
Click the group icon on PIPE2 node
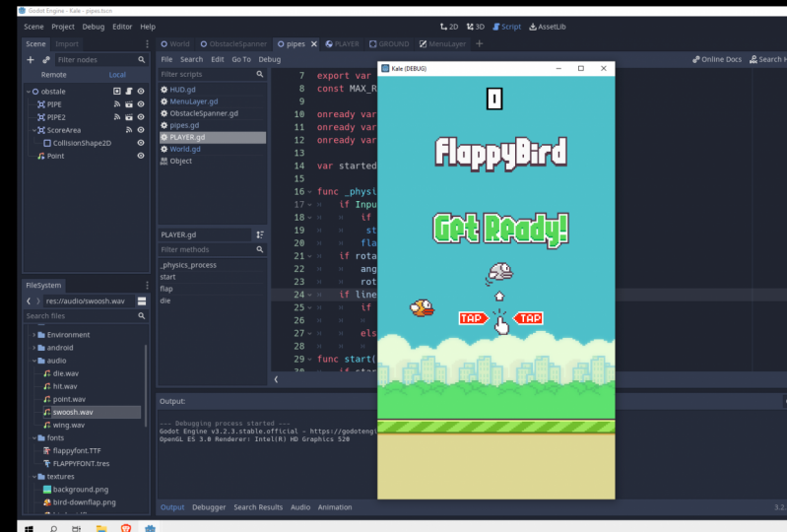pos(129,117)
